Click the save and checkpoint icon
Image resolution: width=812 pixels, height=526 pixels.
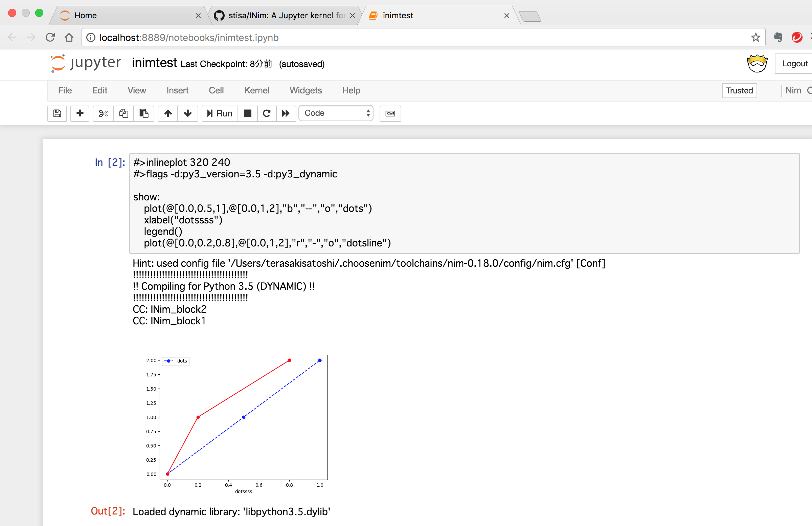point(57,113)
